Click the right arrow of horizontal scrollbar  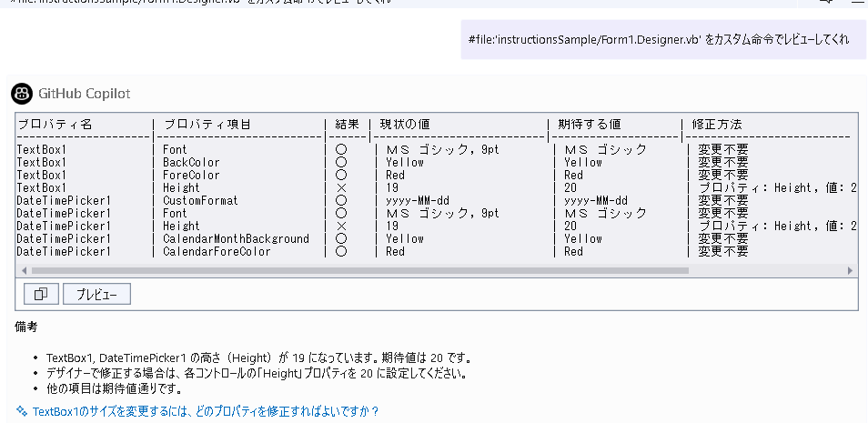851,271
